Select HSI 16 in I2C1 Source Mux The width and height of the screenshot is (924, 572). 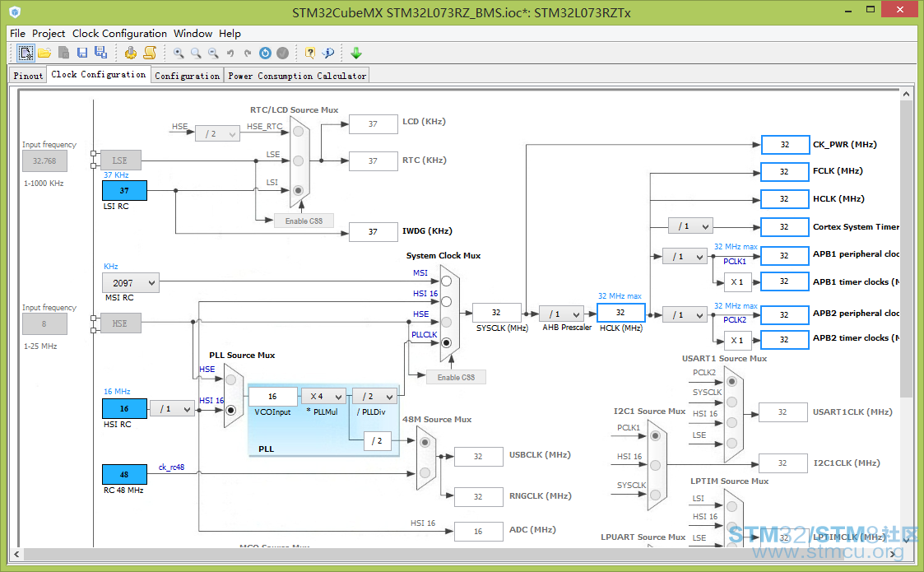pyautogui.click(x=655, y=465)
